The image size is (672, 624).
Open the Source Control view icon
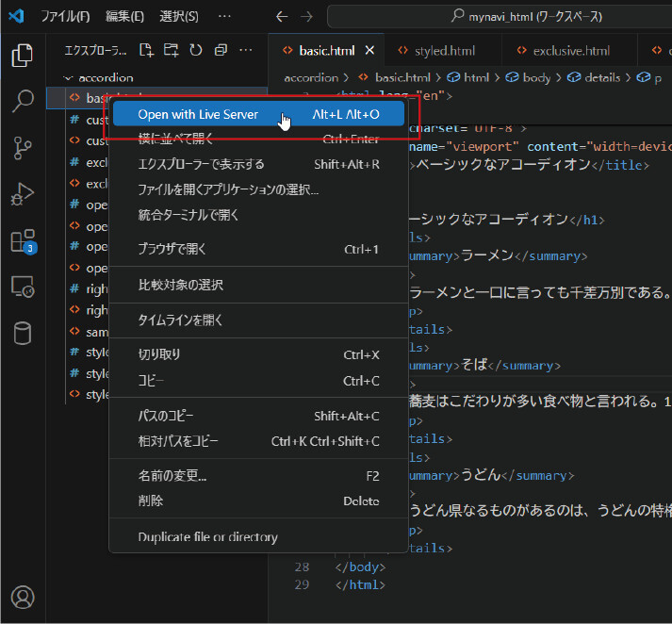pyautogui.click(x=23, y=148)
